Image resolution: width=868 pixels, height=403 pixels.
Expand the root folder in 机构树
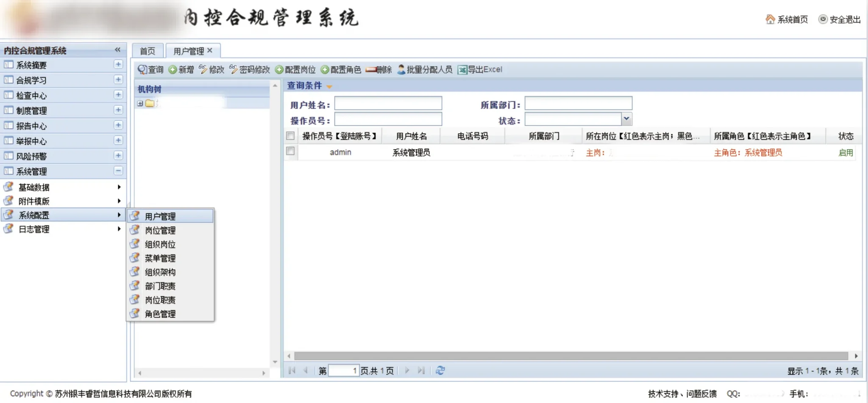tap(140, 103)
